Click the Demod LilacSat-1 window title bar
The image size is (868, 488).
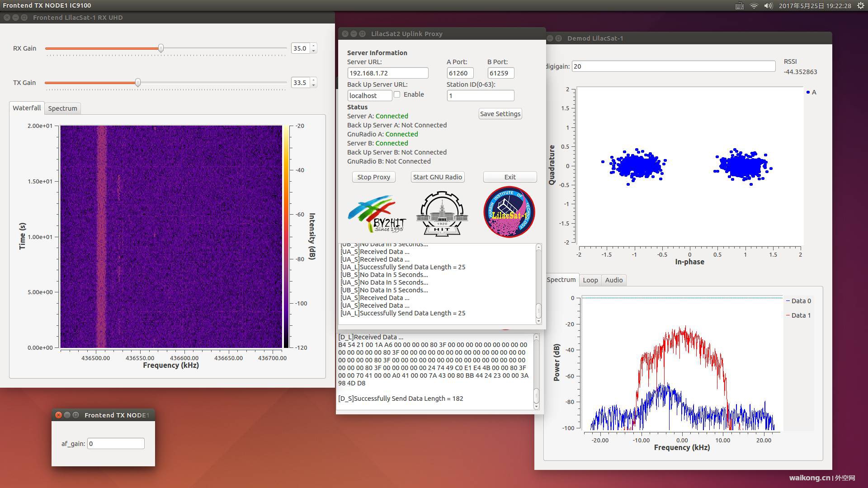tap(689, 38)
